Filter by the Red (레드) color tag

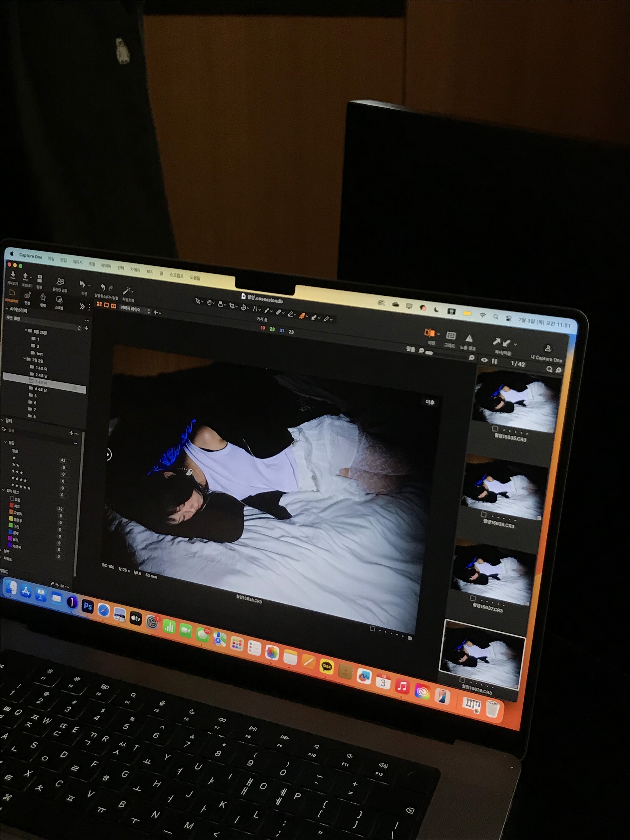point(12,505)
